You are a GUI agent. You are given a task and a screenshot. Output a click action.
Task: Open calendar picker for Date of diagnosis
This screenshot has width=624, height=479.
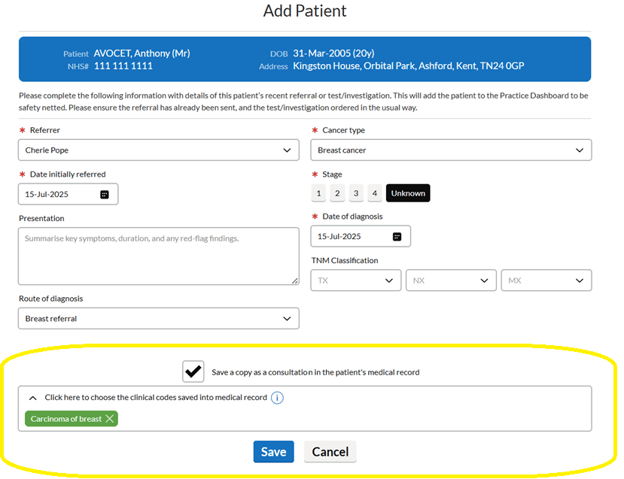pos(397,237)
